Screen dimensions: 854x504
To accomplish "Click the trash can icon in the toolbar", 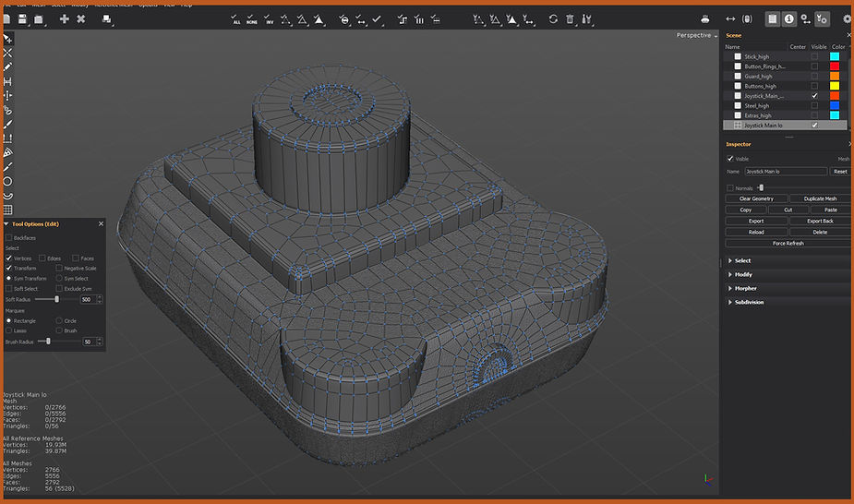I will point(570,19).
